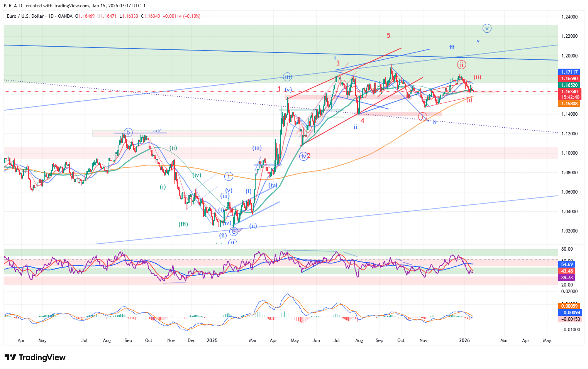Select the circled c wave label

pos(234,231)
